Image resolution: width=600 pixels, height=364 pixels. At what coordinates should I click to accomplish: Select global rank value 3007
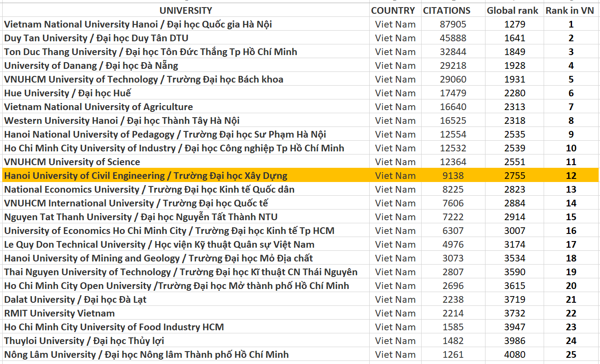pos(514,230)
